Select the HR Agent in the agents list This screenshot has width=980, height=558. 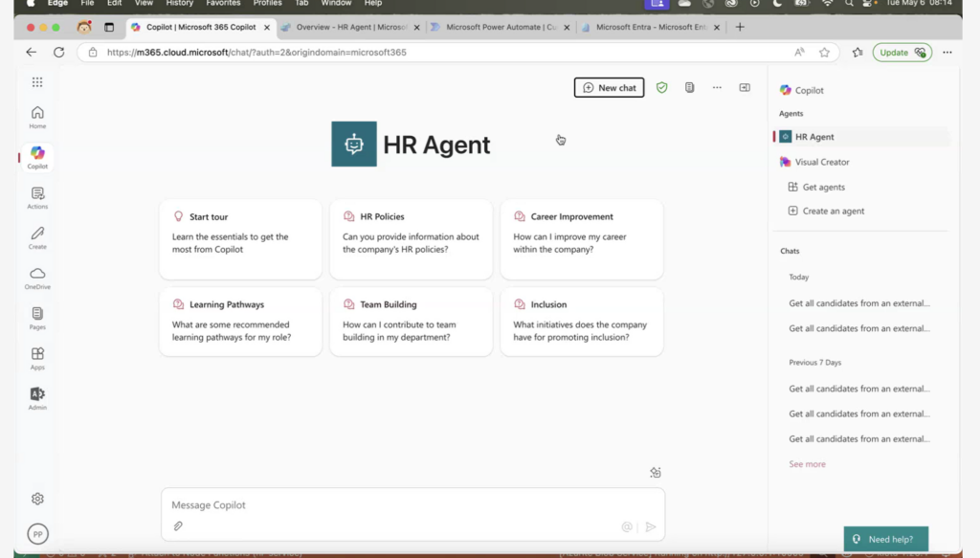pos(862,137)
